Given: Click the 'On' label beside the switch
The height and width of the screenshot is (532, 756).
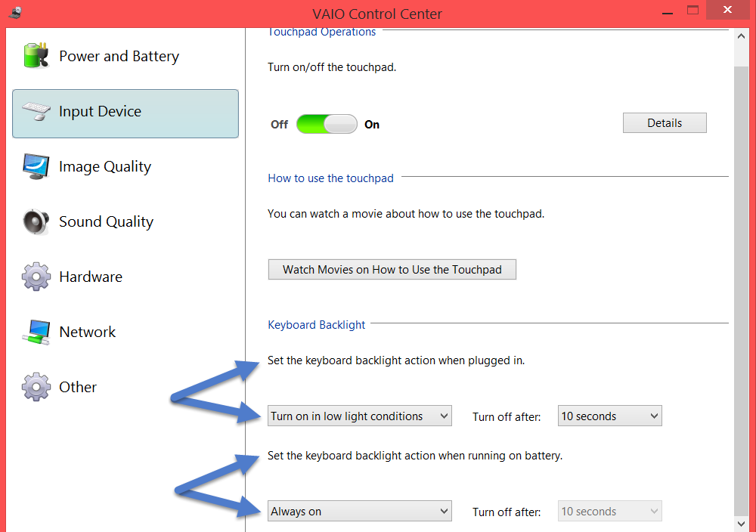Looking at the screenshot, I should point(372,125).
